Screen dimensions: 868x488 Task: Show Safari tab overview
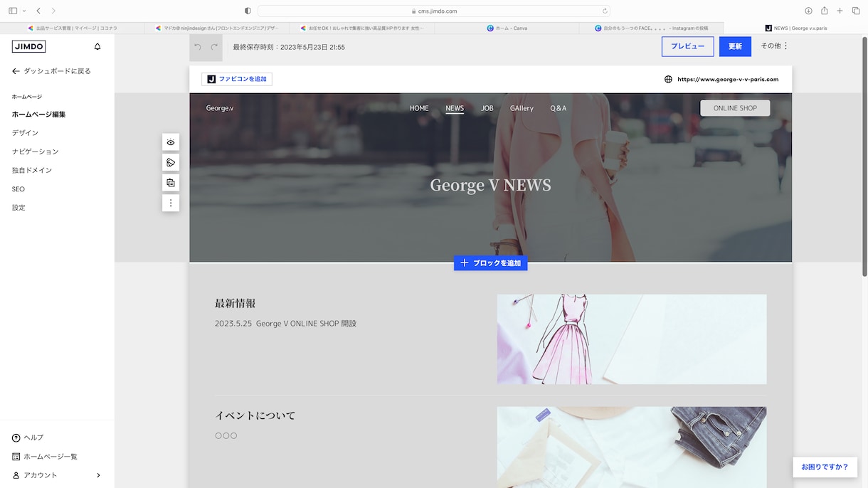tap(856, 11)
